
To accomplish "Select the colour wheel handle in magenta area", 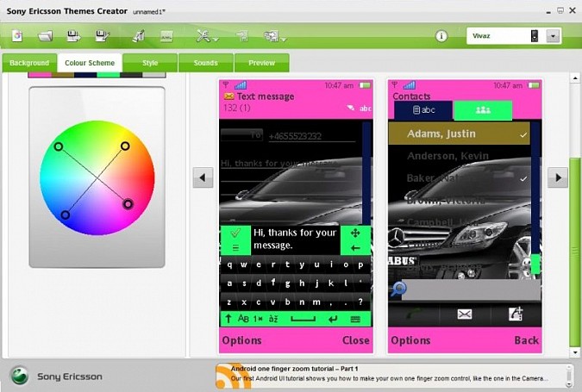I will pyautogui.click(x=128, y=203).
